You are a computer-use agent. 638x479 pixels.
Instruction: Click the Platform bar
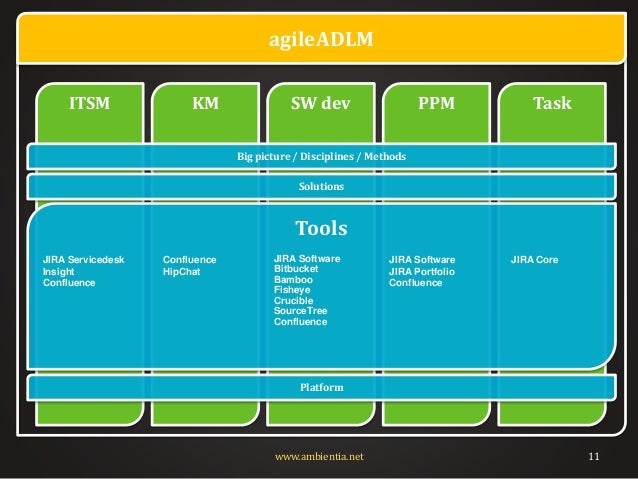pyautogui.click(x=321, y=387)
